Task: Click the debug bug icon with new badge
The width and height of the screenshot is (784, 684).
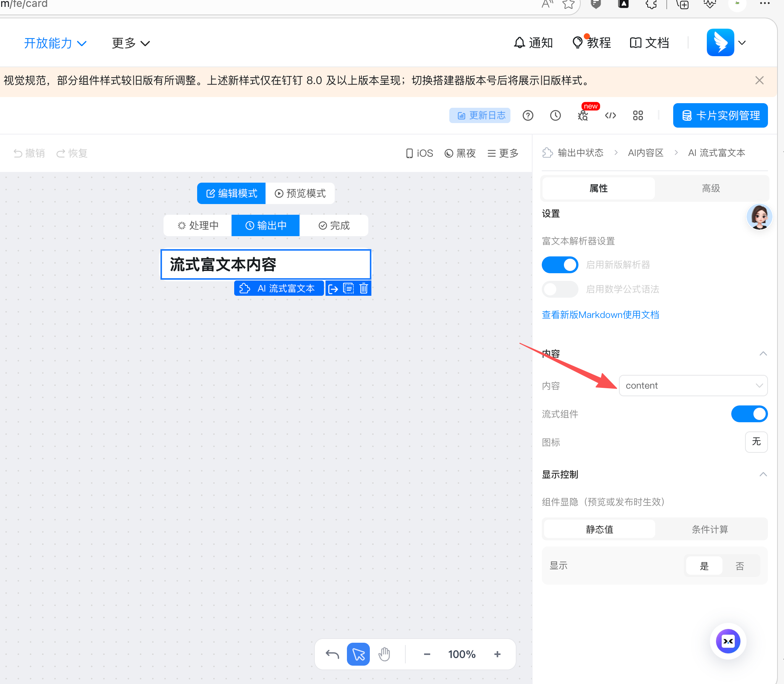Action: 583,115
